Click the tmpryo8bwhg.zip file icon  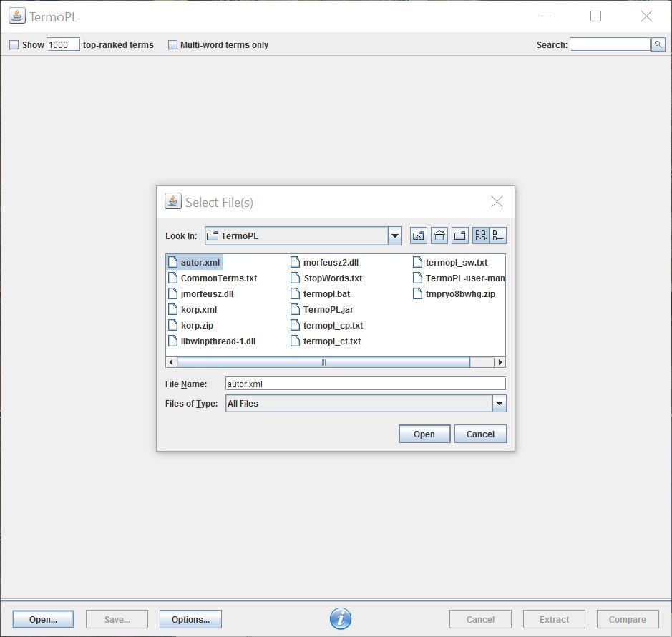coord(417,293)
